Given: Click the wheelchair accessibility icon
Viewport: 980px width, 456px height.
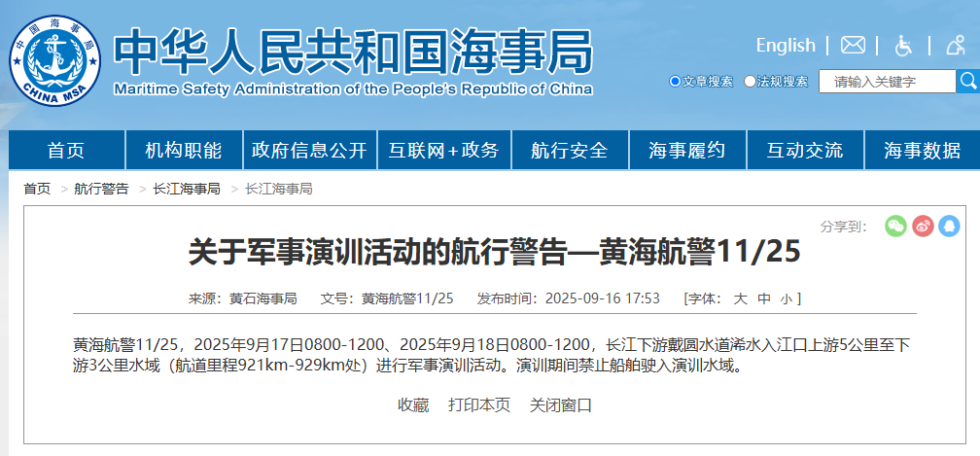Looking at the screenshot, I should pos(903,46).
